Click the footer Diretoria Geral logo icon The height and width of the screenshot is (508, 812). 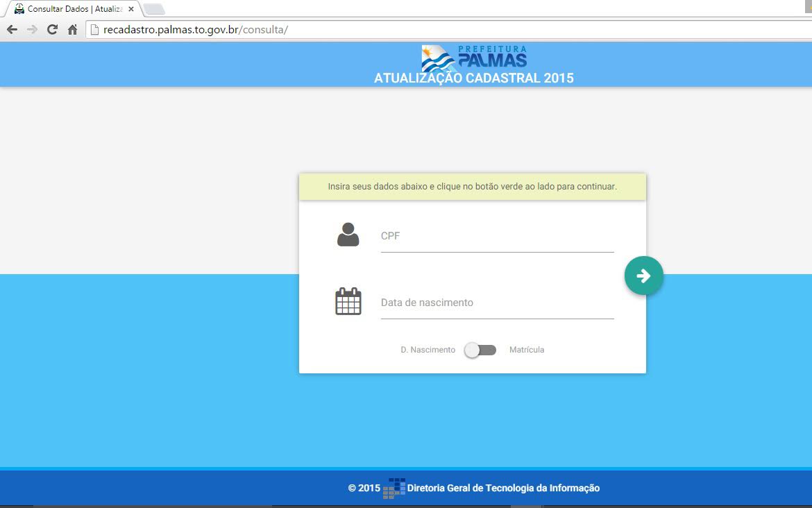pos(394,488)
